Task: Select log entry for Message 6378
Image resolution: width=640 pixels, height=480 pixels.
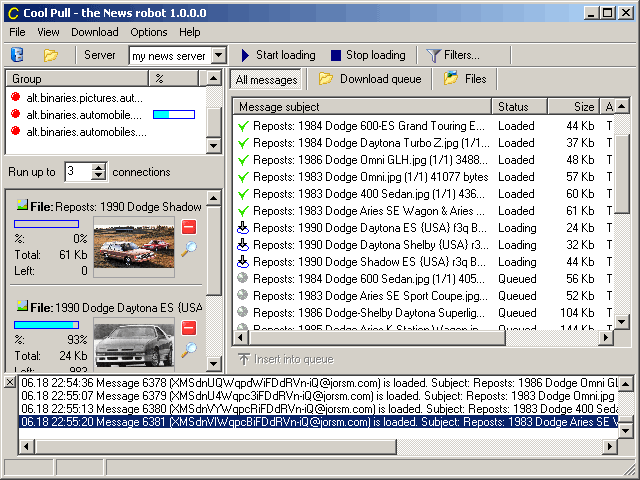Action: (x=318, y=383)
